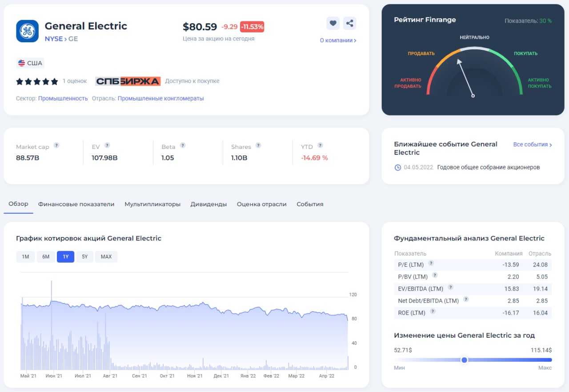Screen dimensions: 569x392
Task: Click the NYSE exchange link
Action: pos(54,39)
